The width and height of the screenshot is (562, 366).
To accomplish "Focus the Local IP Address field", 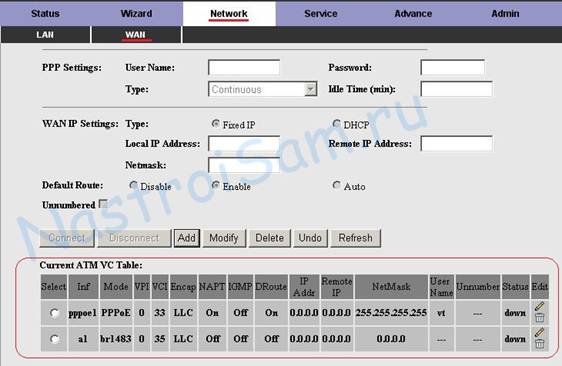I will click(x=244, y=143).
